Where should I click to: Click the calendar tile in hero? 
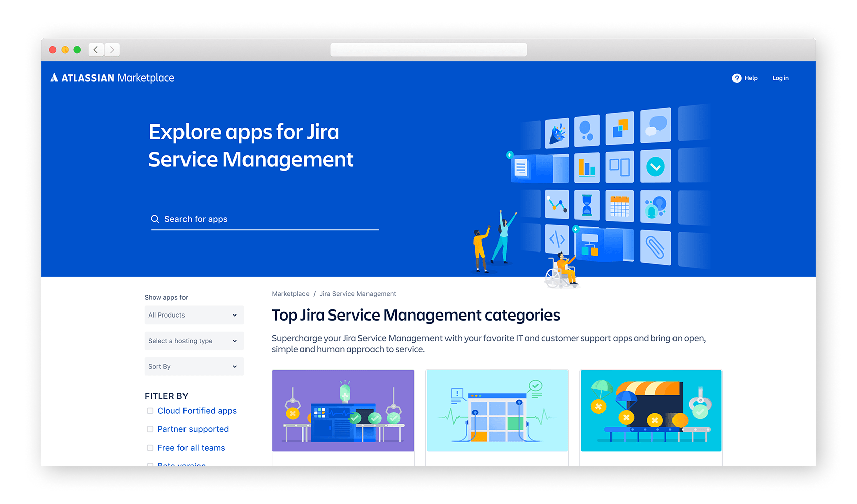click(620, 206)
